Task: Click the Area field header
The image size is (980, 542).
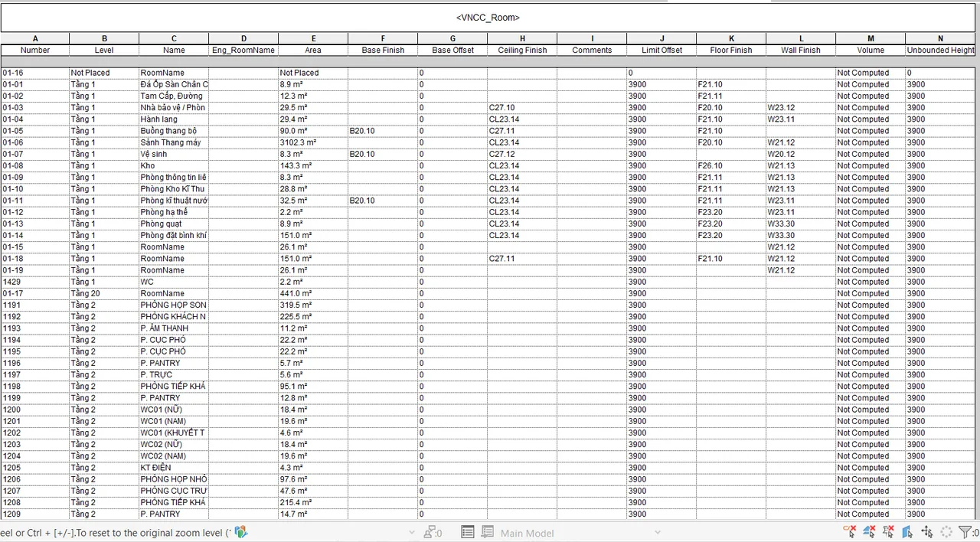Action: [x=313, y=50]
